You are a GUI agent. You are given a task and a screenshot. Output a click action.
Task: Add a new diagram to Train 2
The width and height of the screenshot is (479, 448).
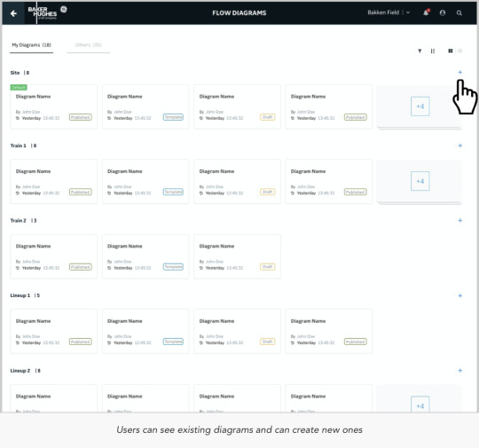[x=460, y=220]
